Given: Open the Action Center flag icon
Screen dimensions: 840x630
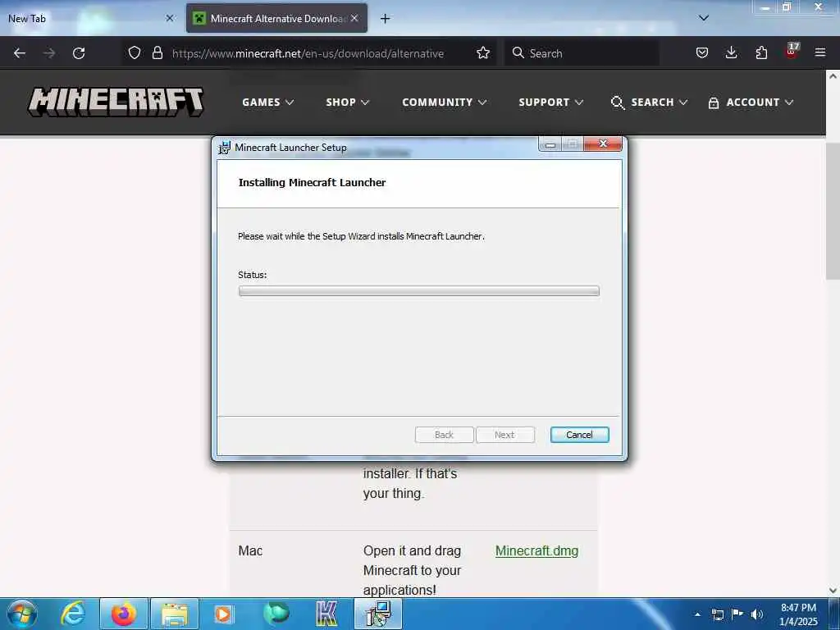Looking at the screenshot, I should 737,614.
